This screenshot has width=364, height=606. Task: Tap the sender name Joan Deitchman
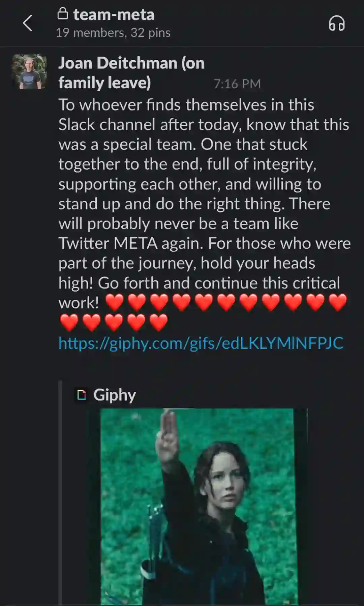[x=118, y=63]
